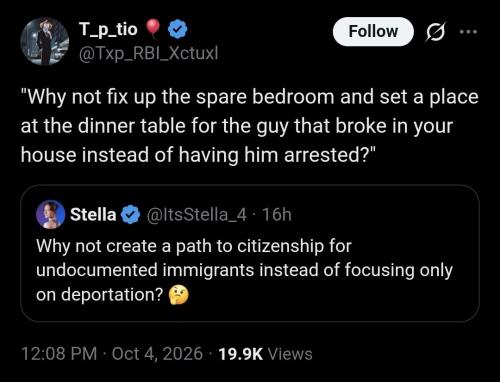
Task: Click the thinking face emoji
Action: [179, 295]
